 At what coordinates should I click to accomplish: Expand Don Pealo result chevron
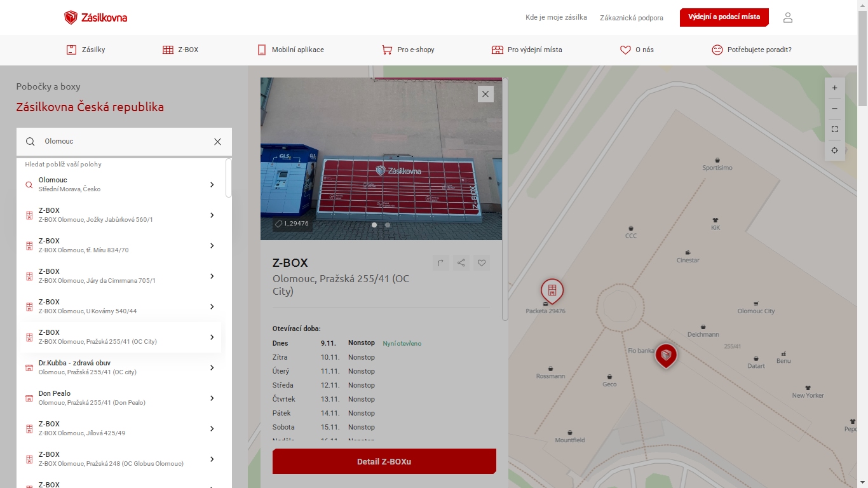pyautogui.click(x=212, y=398)
